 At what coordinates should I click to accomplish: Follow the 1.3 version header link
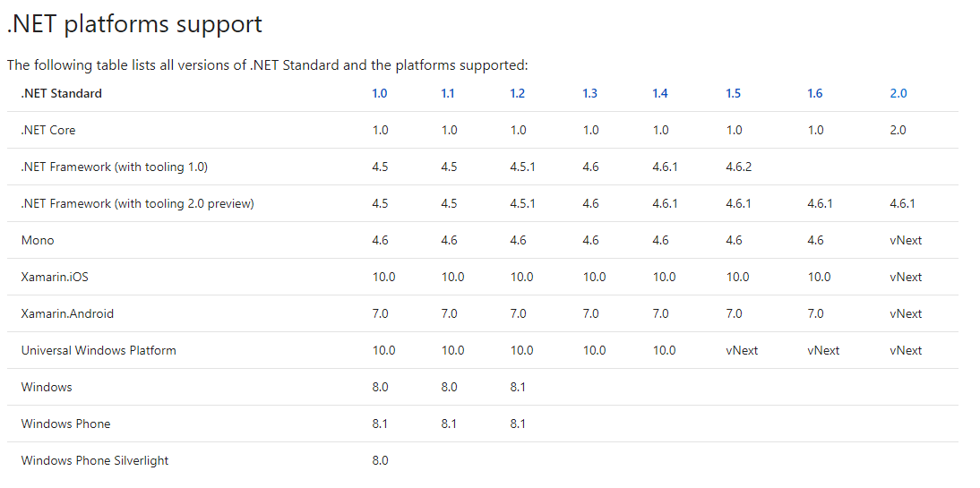coord(589,93)
